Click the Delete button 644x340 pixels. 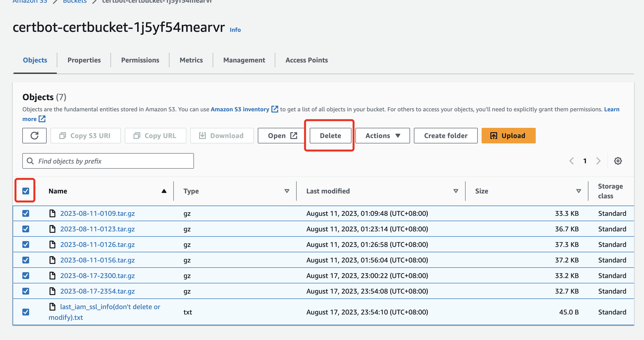pos(331,136)
